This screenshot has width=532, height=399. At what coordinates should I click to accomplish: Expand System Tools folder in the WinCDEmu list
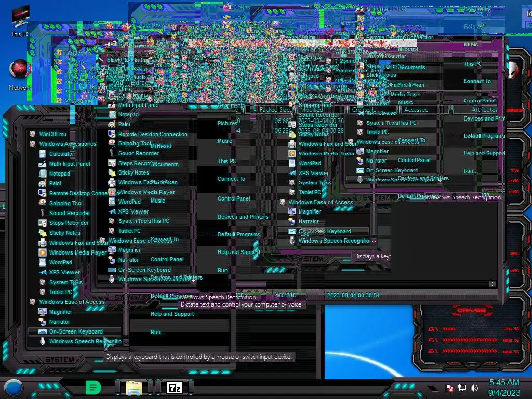[x=61, y=282]
